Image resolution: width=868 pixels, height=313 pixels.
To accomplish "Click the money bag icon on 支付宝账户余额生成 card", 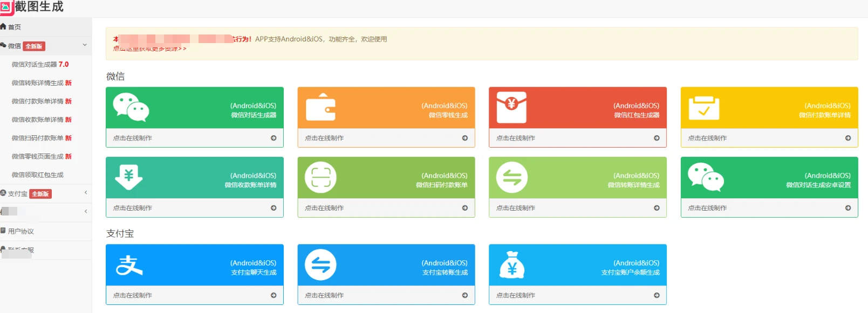I will tap(512, 265).
